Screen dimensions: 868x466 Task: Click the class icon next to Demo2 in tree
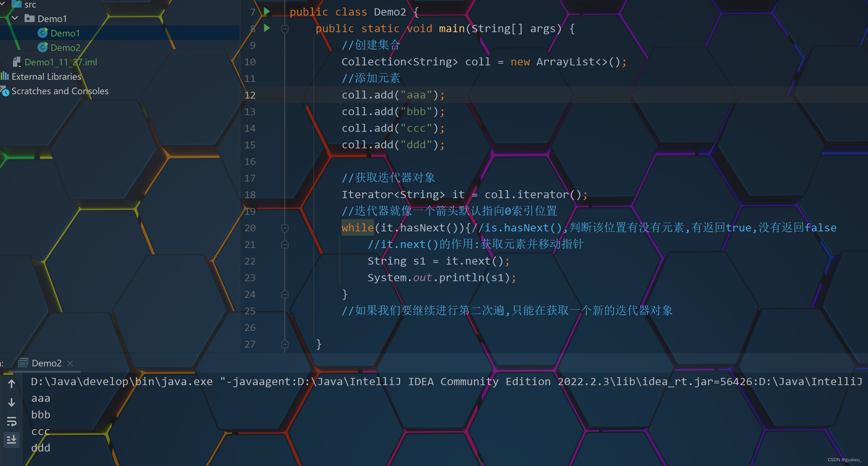click(x=43, y=47)
